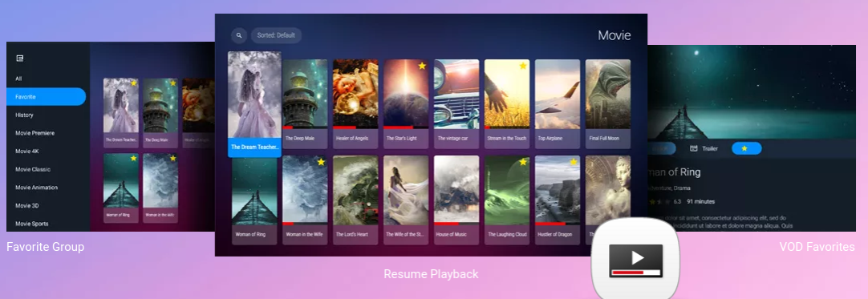Click the list menu icon above All
This screenshot has width=868, height=299.
tap(20, 58)
